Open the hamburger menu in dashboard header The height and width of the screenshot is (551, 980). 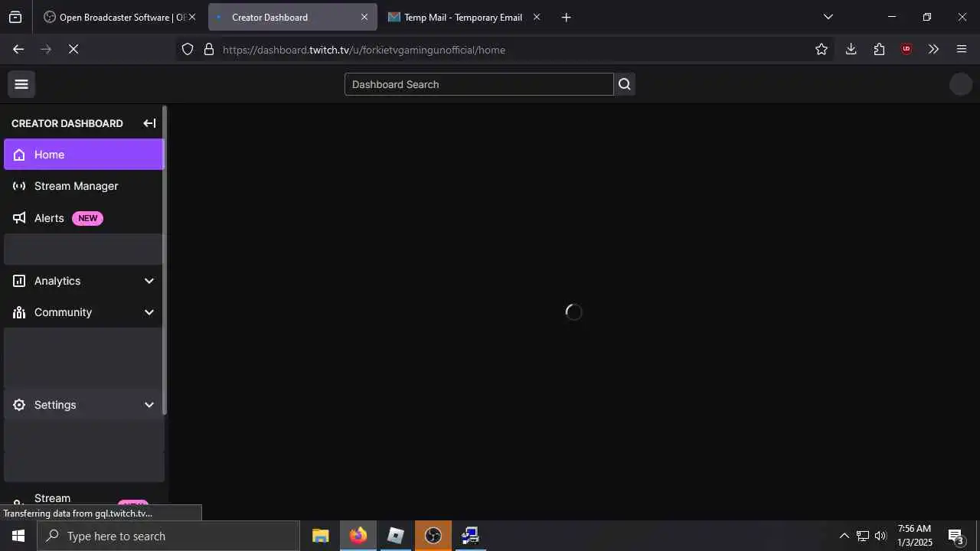point(21,84)
